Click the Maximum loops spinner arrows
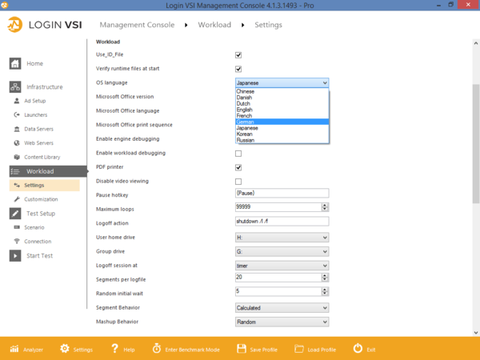Screen dimensions: 480x360 pyautogui.click(x=325, y=207)
